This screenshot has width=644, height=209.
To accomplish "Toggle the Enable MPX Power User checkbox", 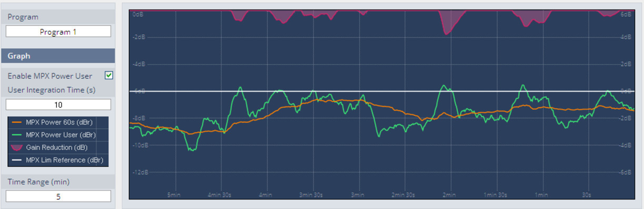I will coord(109,76).
